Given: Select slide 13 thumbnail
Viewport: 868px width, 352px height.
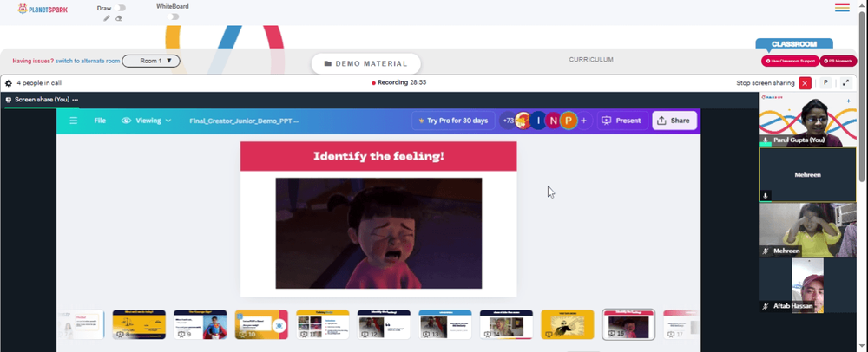Looking at the screenshot, I should 445,324.
